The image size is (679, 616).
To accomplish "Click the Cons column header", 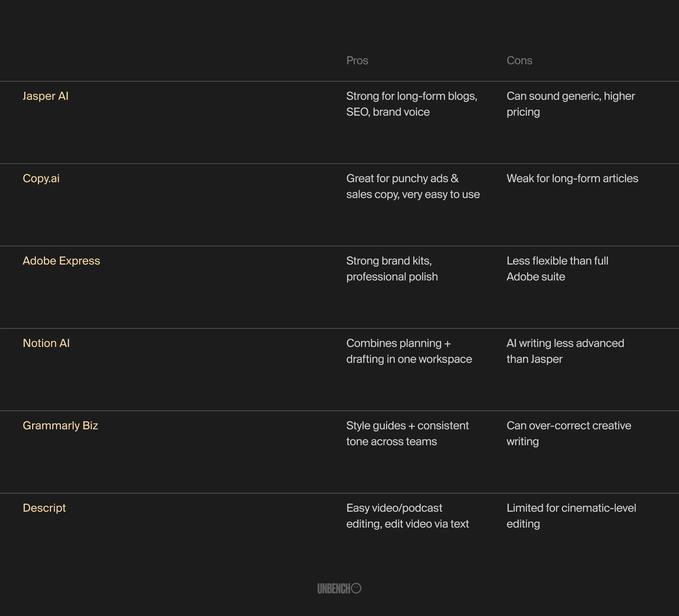I will (519, 60).
